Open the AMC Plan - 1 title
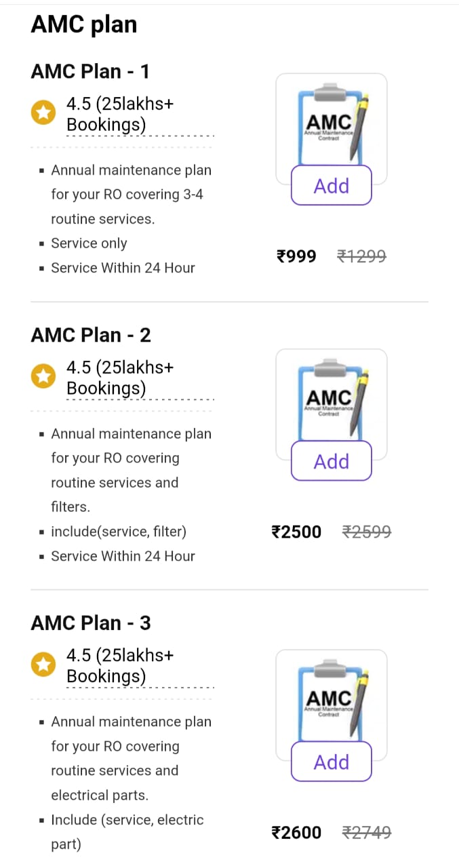This screenshot has width=459, height=868. pyautogui.click(x=90, y=71)
